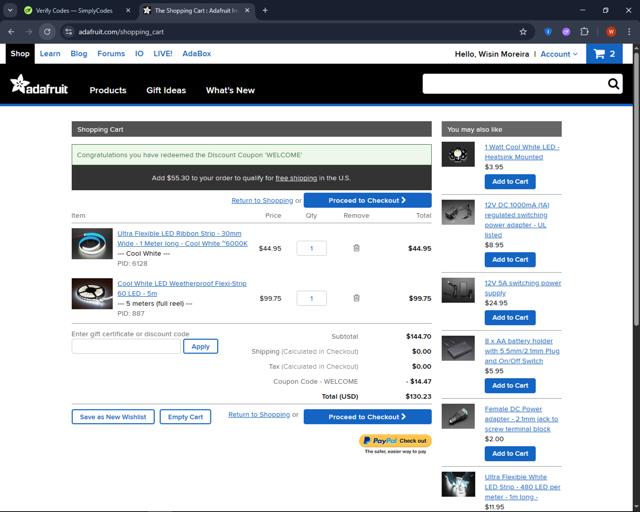View site information icon in address bar

[x=69, y=32]
